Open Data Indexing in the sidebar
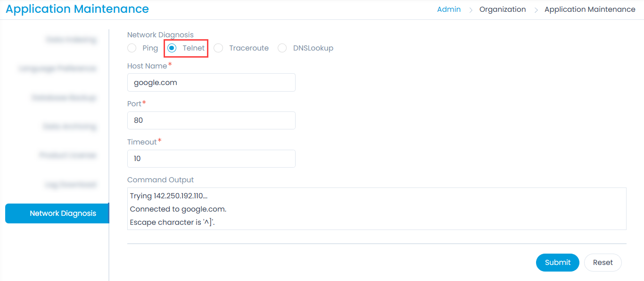644x281 pixels. click(71, 40)
